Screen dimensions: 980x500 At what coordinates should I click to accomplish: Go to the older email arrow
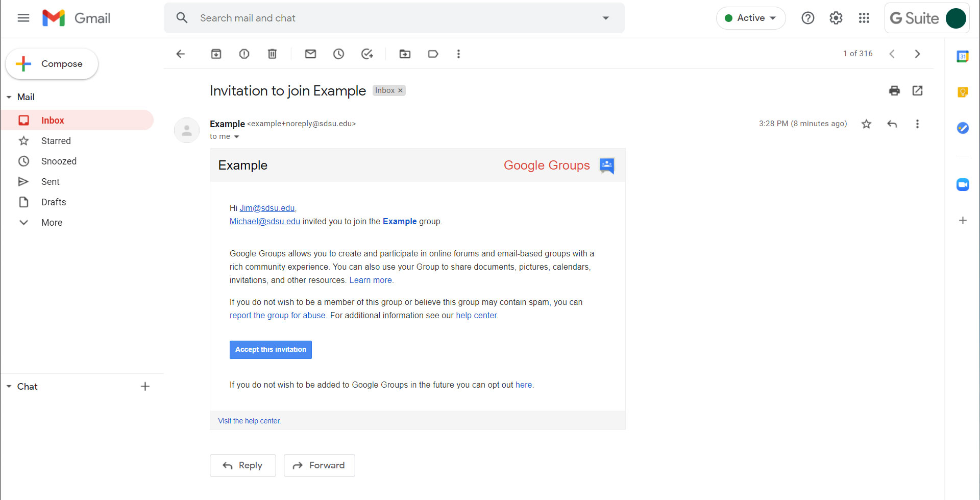point(917,54)
